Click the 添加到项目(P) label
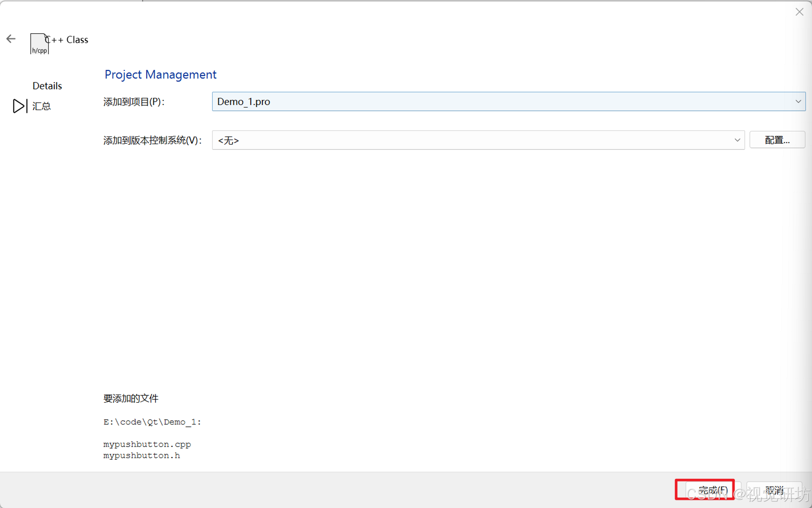812x508 pixels. point(134,102)
